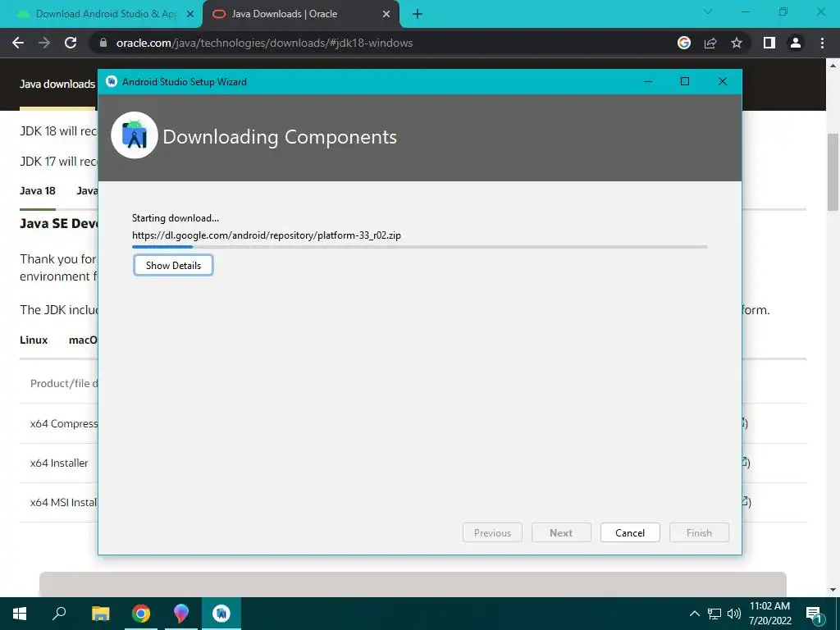Minimize the Android Studio Setup Wizard window
840x630 pixels.
(648, 81)
